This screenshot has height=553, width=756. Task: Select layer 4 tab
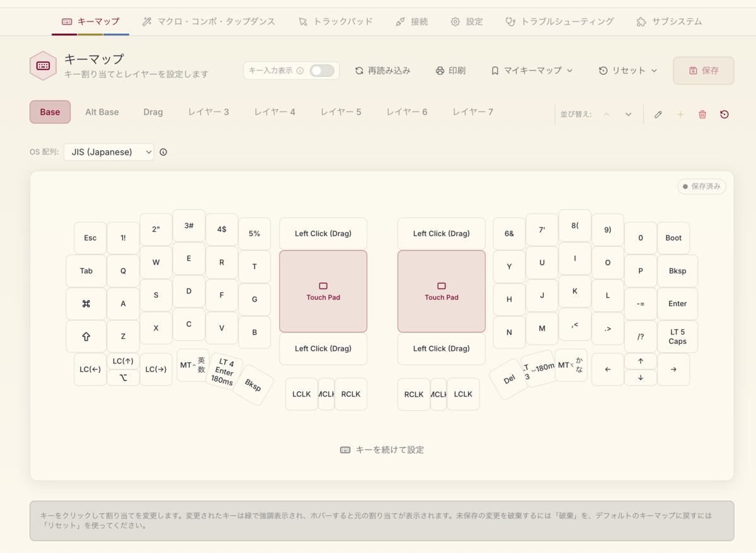(275, 112)
